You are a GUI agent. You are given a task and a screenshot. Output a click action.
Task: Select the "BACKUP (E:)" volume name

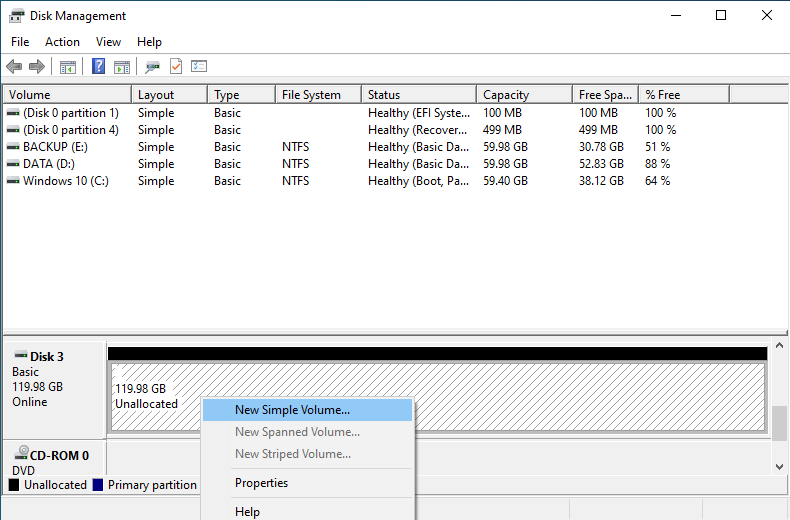pyautogui.click(x=55, y=147)
